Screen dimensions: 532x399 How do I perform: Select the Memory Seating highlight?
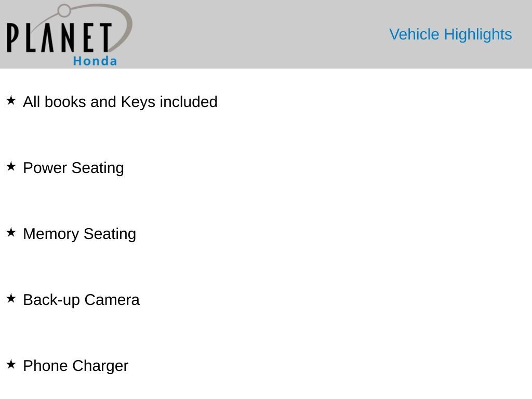tap(79, 234)
